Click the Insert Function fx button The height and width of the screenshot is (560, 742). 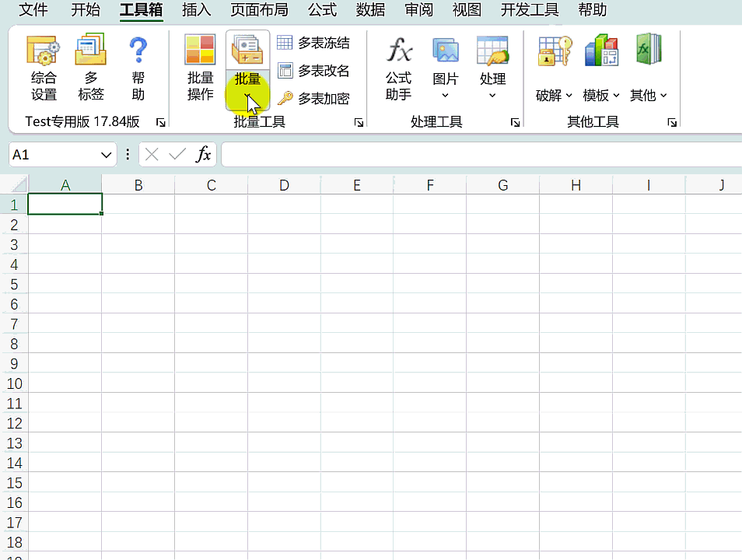point(203,155)
